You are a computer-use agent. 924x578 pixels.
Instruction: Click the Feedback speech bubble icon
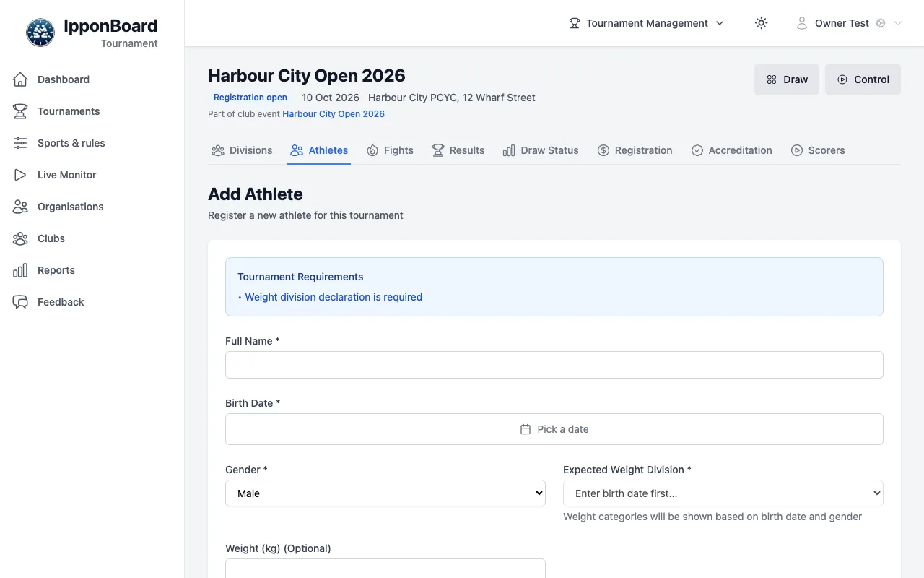click(x=20, y=302)
